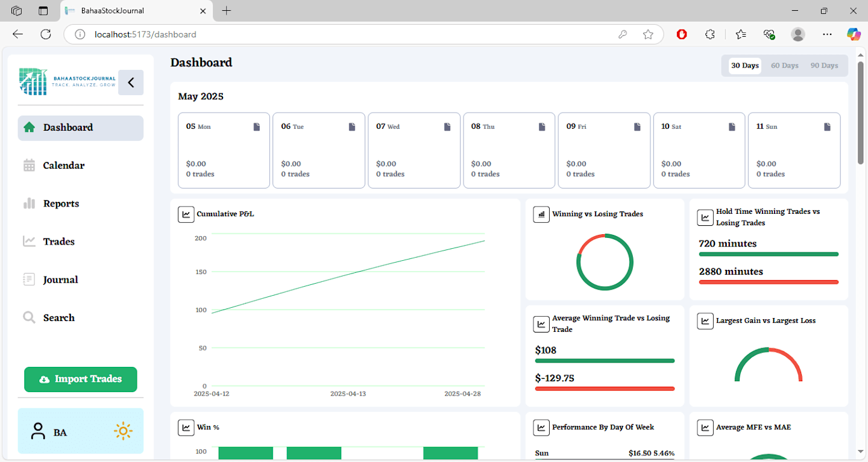Click the Winning vs Losing Trades icon
Image resolution: width=868 pixels, height=462 pixels.
[x=541, y=214]
